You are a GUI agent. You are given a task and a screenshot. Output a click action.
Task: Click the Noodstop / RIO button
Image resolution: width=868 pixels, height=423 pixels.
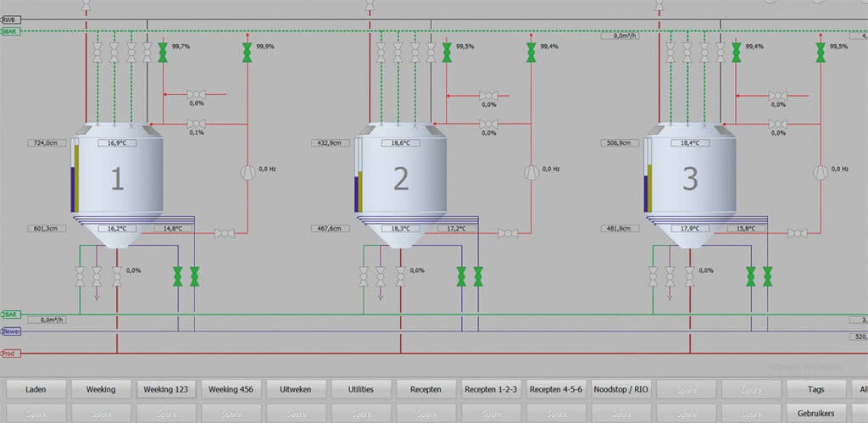pos(621,389)
